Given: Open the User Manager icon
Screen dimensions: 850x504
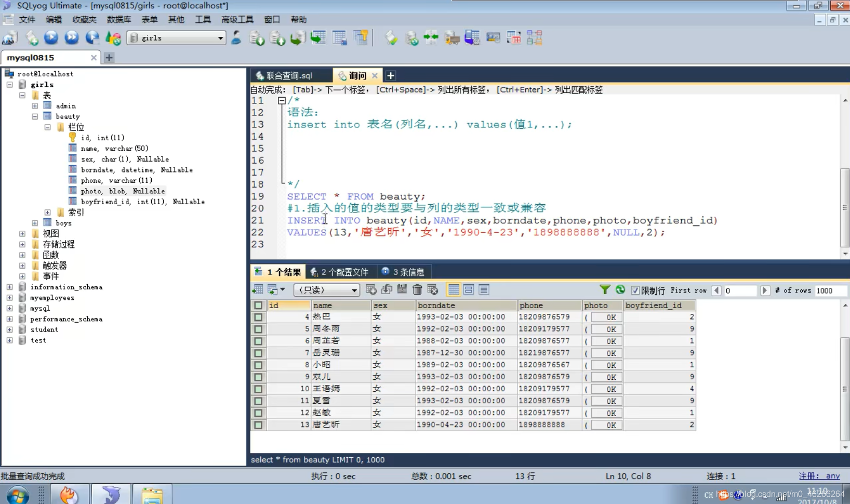Looking at the screenshot, I should click(x=236, y=37).
